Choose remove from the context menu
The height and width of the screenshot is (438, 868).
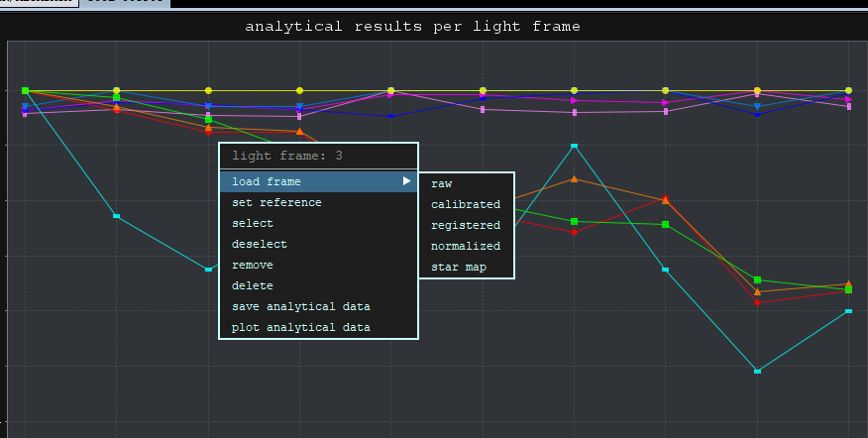318,266
